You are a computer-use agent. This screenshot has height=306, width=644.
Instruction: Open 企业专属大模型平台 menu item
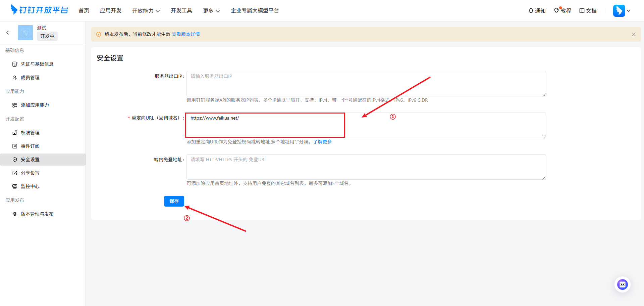255,11
